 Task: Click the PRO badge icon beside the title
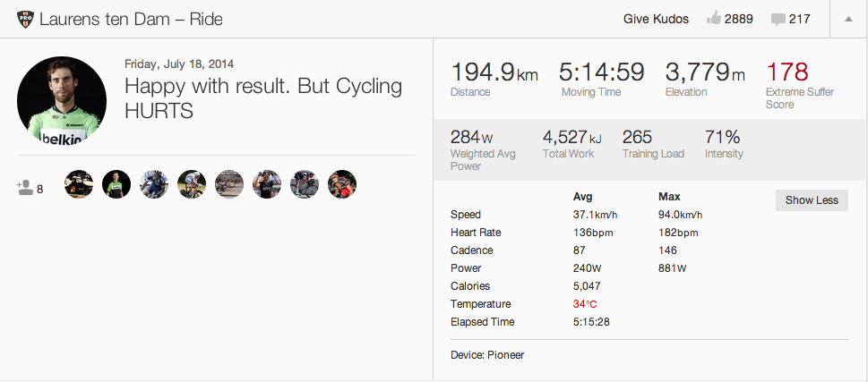[24, 19]
